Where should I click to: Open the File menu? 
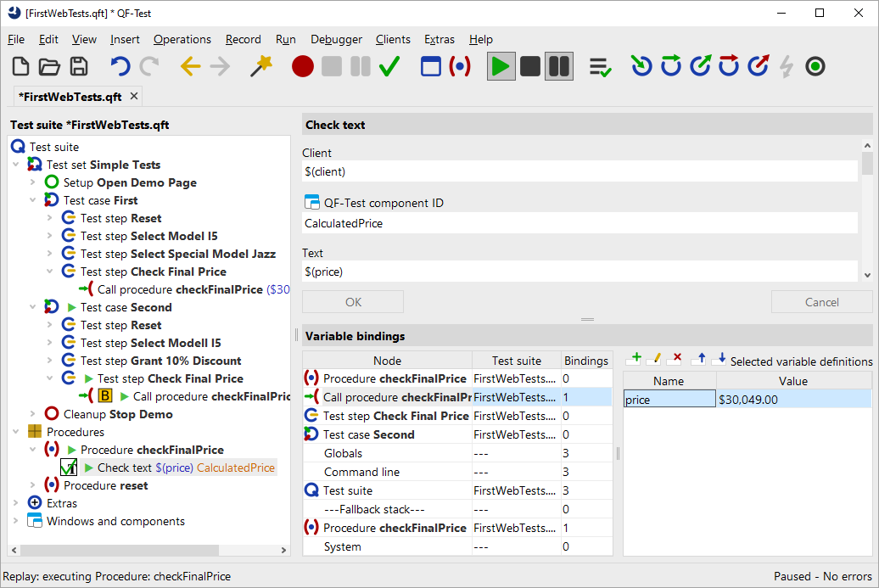(15, 39)
